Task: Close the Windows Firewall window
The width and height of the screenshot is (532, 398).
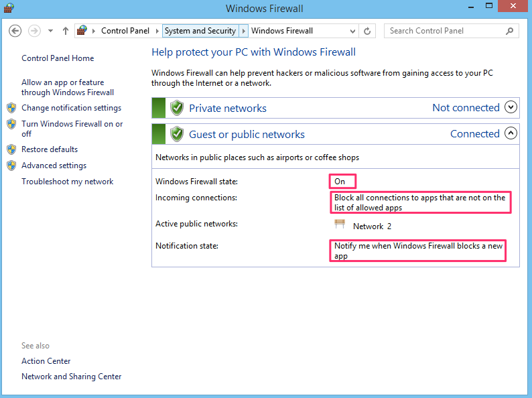Action: (x=513, y=6)
